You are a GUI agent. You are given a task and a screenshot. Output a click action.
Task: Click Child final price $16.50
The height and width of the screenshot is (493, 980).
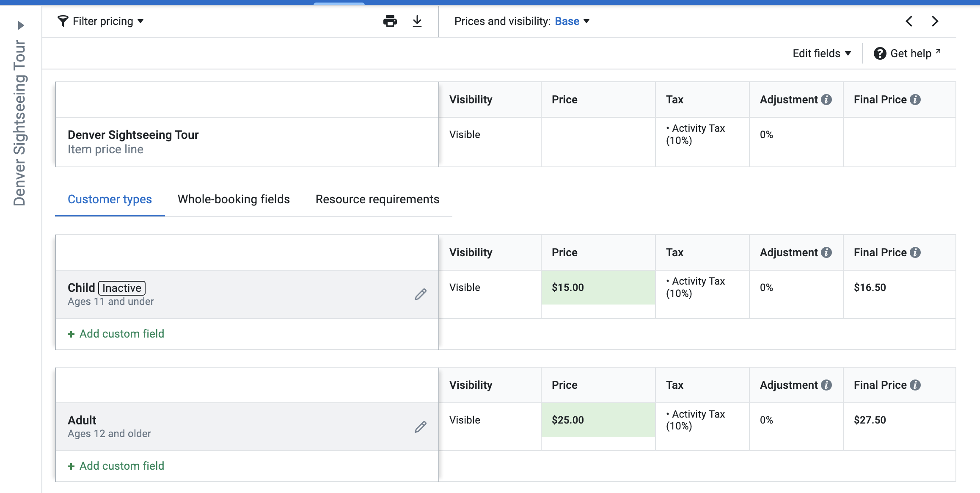870,288
